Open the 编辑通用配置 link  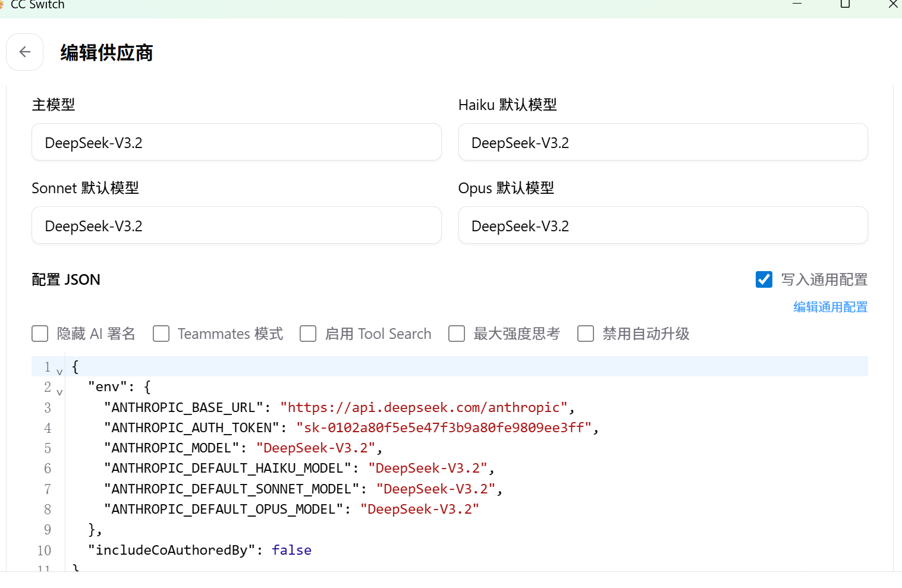(831, 307)
